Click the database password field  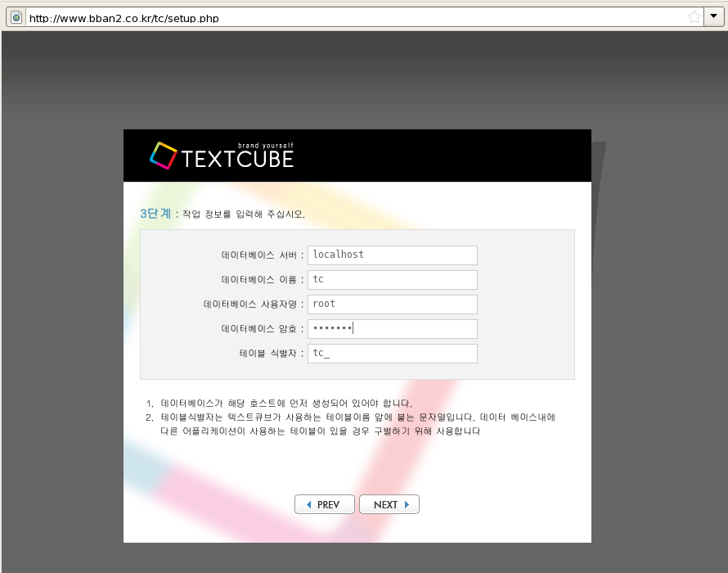click(393, 329)
